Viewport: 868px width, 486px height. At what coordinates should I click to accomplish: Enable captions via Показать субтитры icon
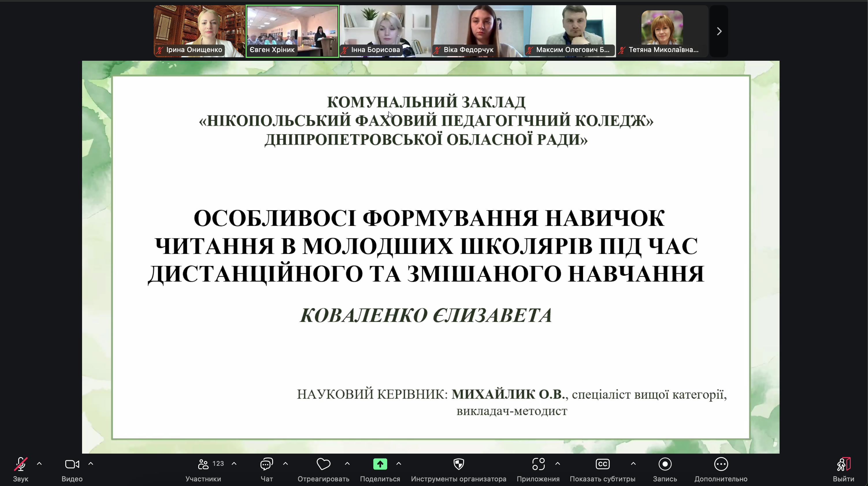pos(602,464)
